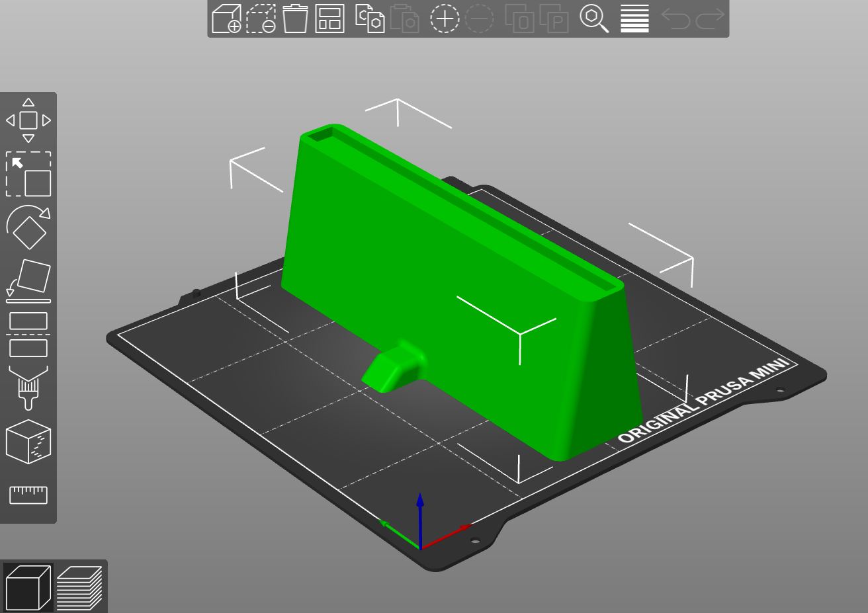Select the Rotate tool
Viewport: 868px width, 613px height.
tap(28, 227)
